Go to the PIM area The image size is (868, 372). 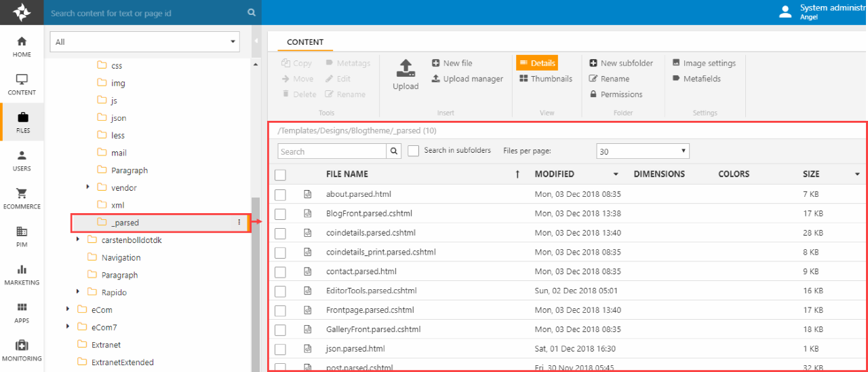(22, 236)
